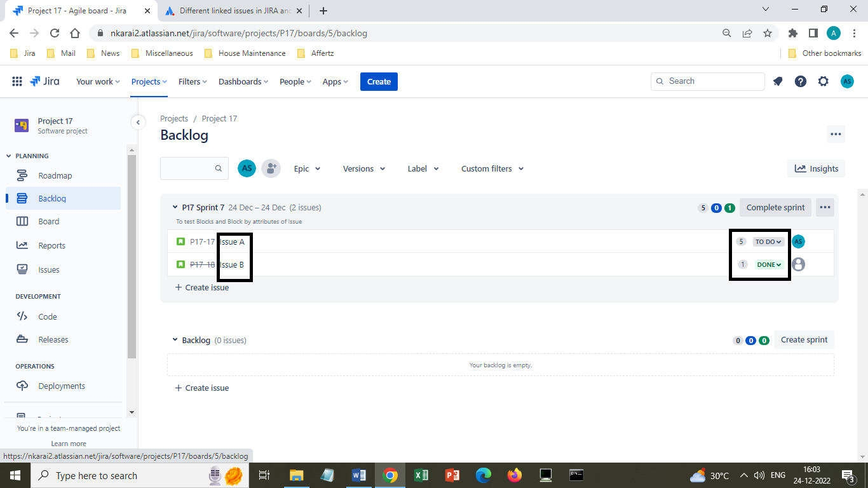This screenshot has width=868, height=488.
Task: Open Reports from the sidebar
Action: [x=51, y=245]
